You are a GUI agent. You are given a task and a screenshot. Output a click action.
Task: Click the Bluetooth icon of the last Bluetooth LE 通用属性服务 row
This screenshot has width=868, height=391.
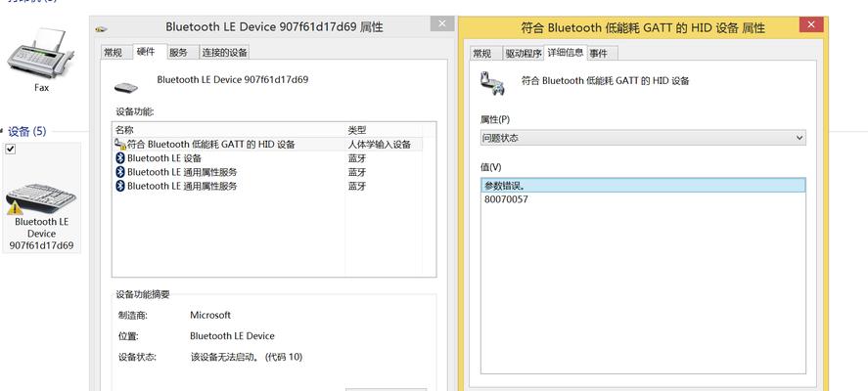click(x=120, y=186)
